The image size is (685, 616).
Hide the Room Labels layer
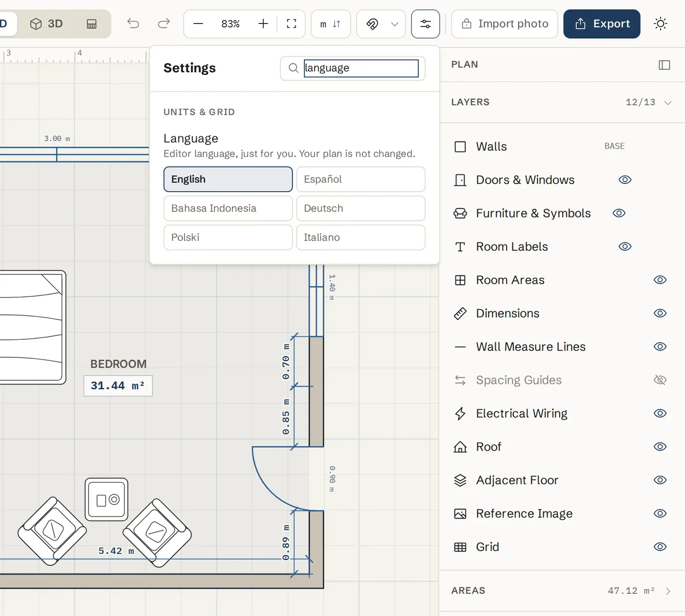[x=625, y=246]
